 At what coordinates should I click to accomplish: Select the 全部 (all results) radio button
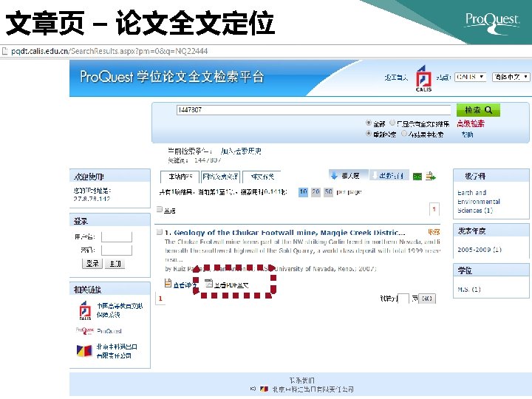click(369, 123)
